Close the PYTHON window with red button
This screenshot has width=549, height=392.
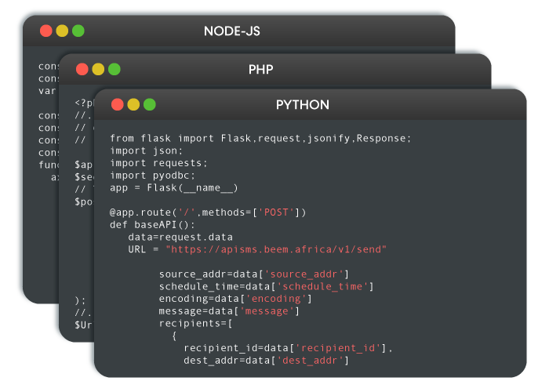pos(118,104)
